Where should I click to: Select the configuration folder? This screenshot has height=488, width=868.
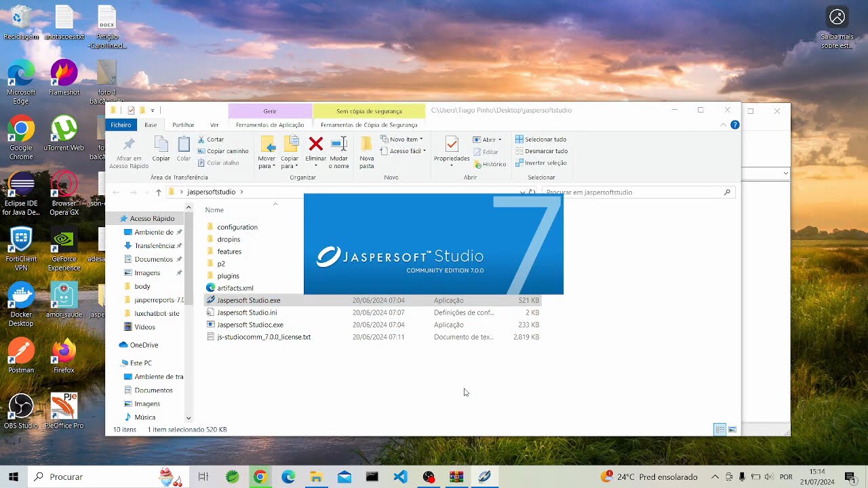click(237, 227)
